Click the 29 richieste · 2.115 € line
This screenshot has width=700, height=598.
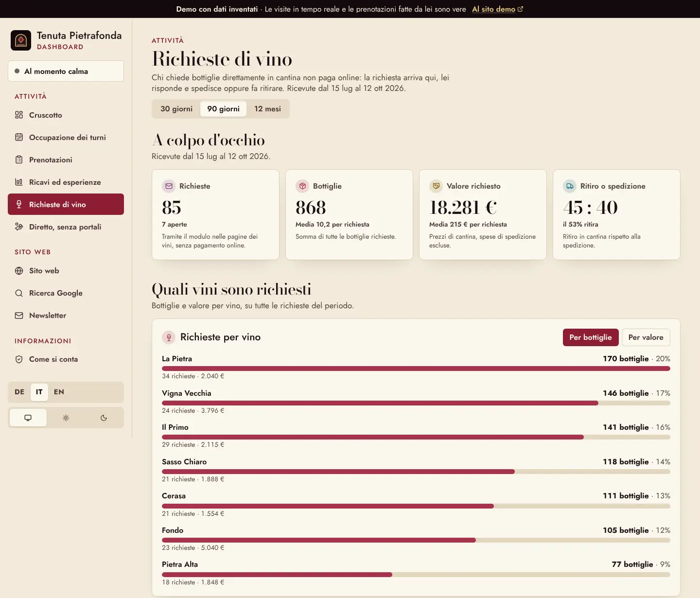[x=193, y=445]
